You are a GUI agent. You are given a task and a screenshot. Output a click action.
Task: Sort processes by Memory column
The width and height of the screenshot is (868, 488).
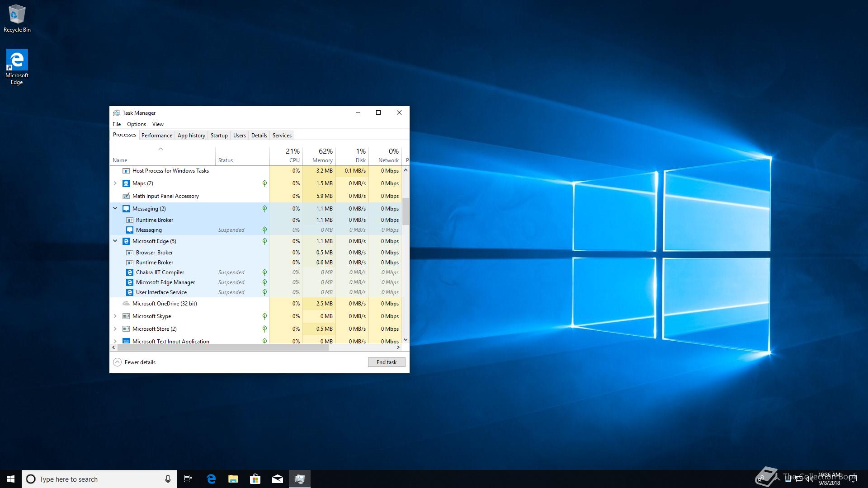click(322, 156)
